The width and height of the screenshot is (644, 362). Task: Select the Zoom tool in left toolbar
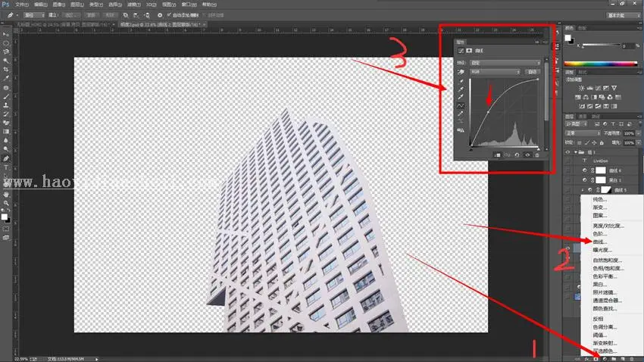[x=6, y=203]
